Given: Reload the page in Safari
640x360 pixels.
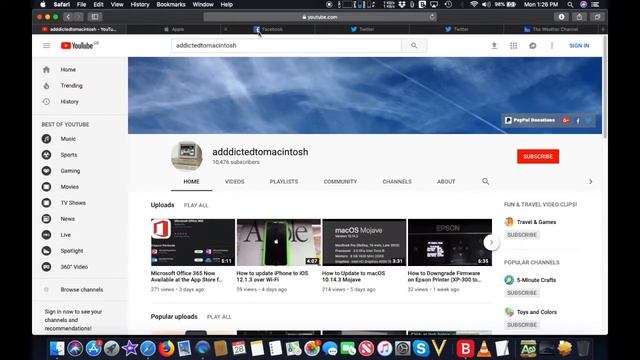Looking at the screenshot, I should click(x=432, y=17).
